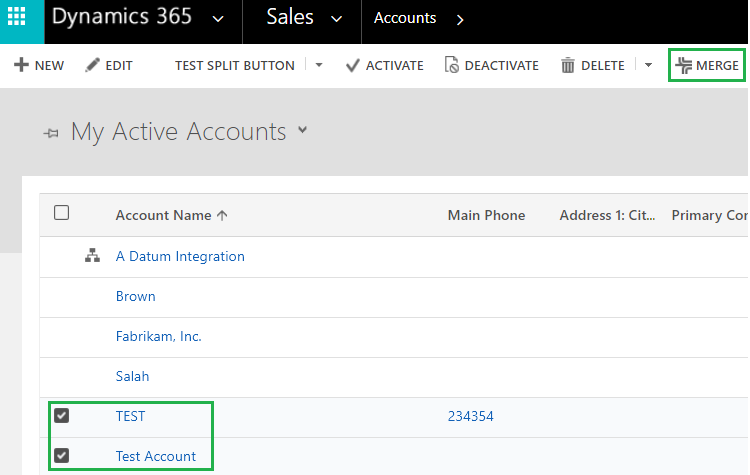Click phone number 234354
Image resolution: width=750 pixels, height=475 pixels.
coord(471,416)
